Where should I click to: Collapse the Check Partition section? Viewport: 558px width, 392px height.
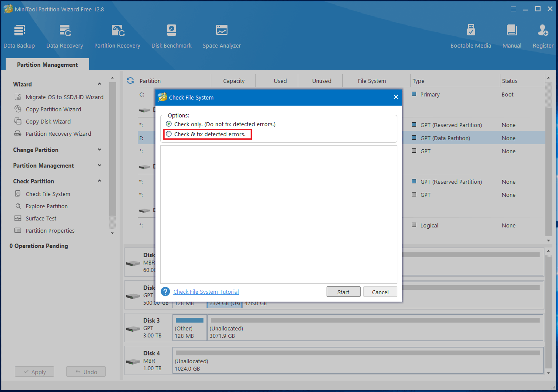(100, 181)
